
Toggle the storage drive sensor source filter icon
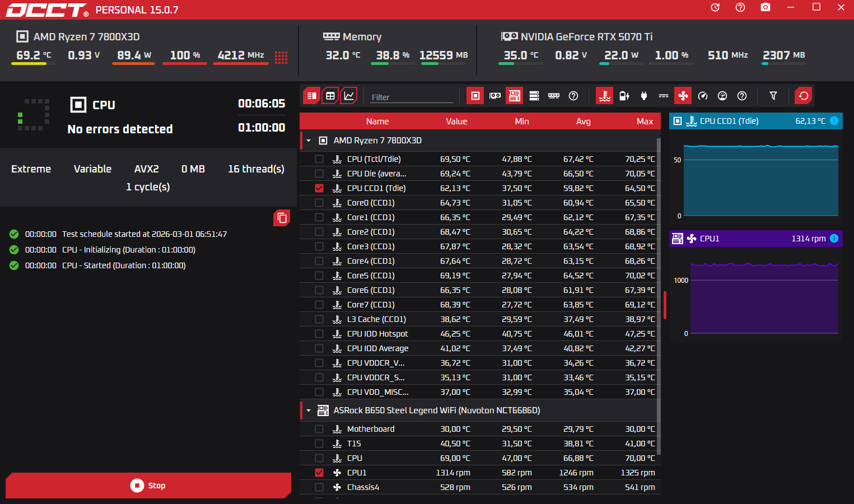[x=534, y=96]
